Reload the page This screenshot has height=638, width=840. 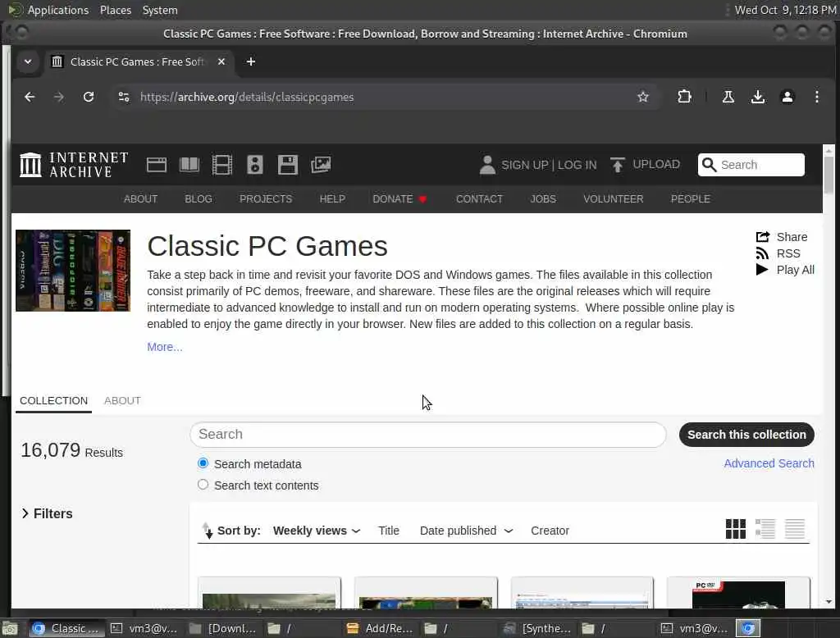point(89,97)
